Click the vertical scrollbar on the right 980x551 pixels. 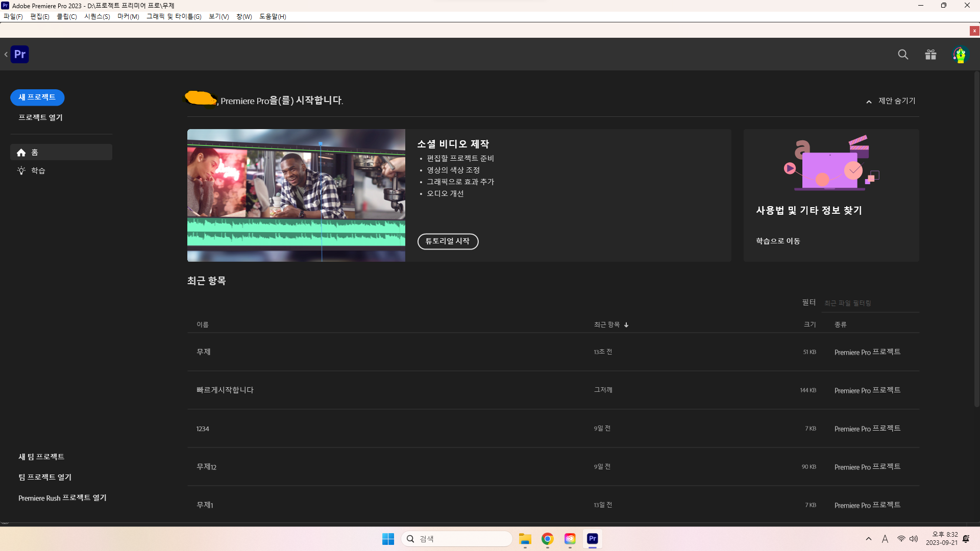[977, 240]
